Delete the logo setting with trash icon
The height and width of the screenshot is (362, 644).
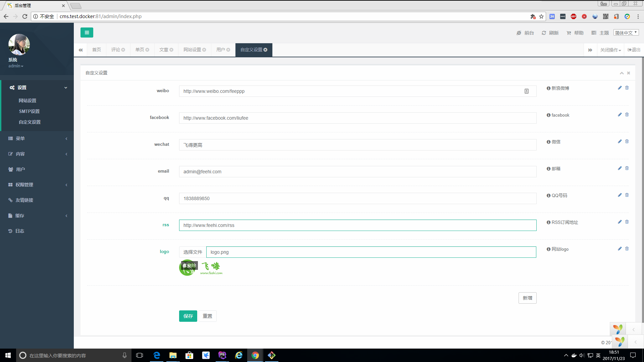(627, 249)
